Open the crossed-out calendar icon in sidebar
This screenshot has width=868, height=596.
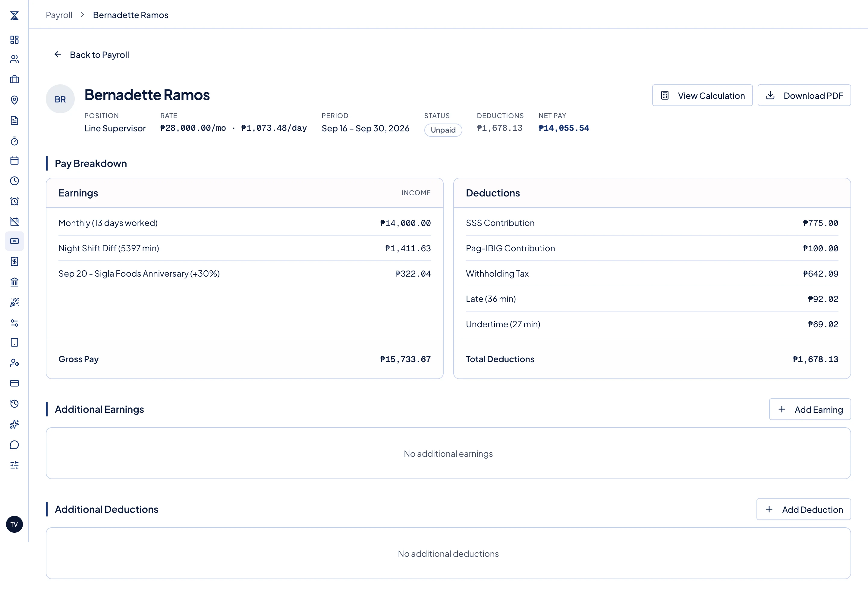click(14, 222)
